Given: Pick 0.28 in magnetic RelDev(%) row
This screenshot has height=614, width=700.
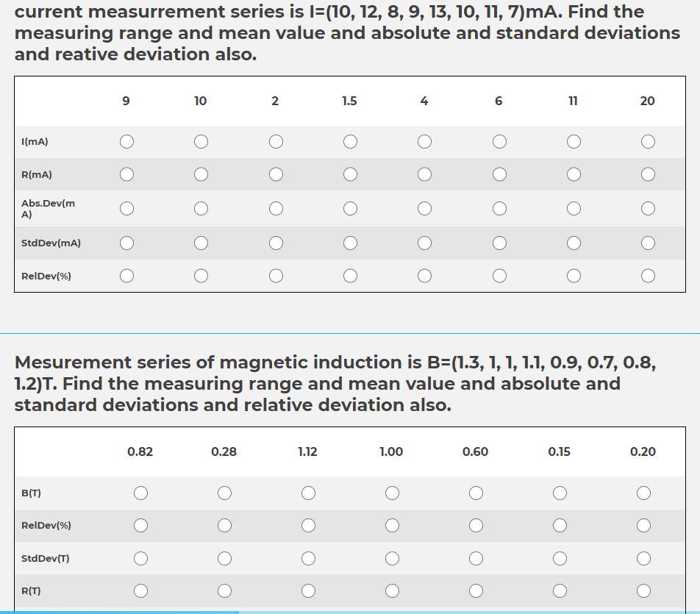Looking at the screenshot, I should tap(224, 525).
